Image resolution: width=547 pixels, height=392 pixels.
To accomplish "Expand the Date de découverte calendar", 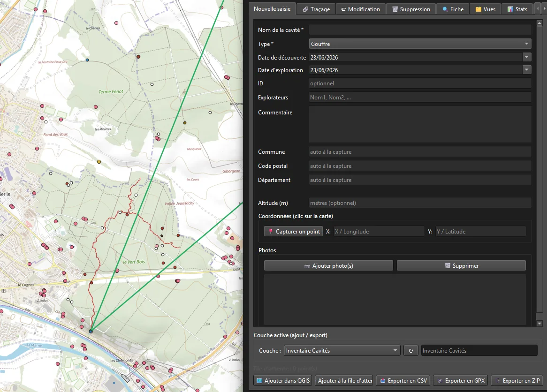I will coord(527,57).
